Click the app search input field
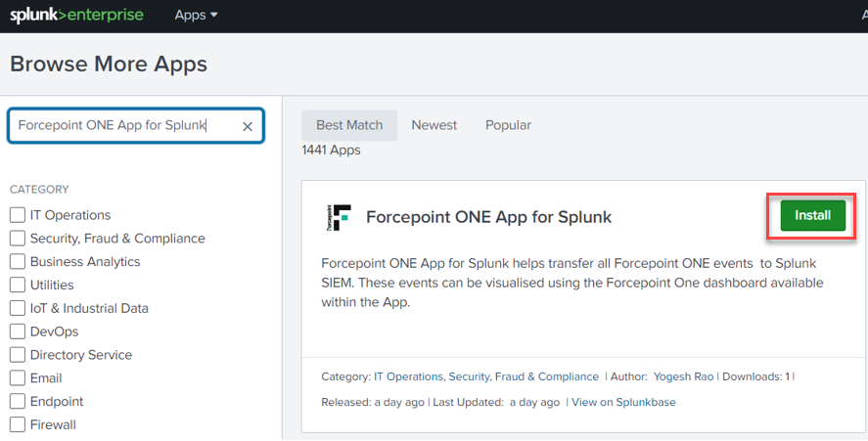This screenshot has height=441, width=868. [x=122, y=126]
